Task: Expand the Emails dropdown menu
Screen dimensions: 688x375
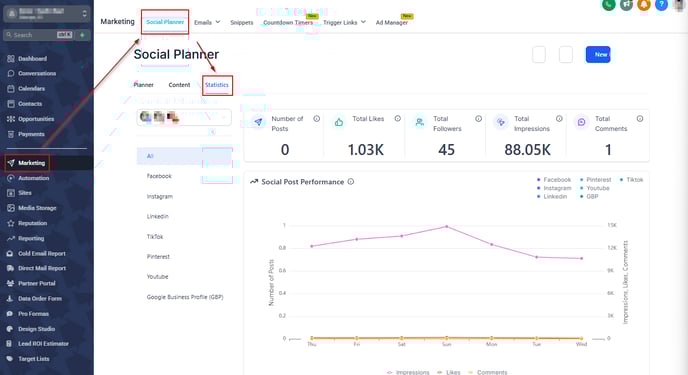Action: 207,22
